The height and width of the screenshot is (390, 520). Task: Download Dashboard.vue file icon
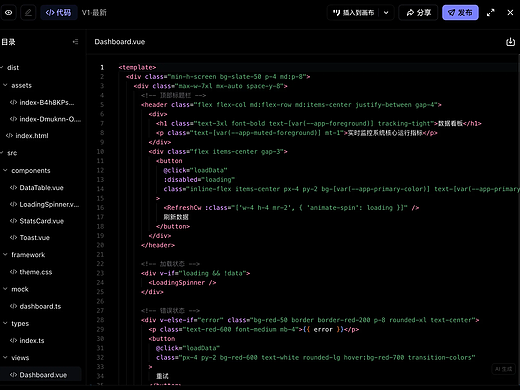click(510, 42)
